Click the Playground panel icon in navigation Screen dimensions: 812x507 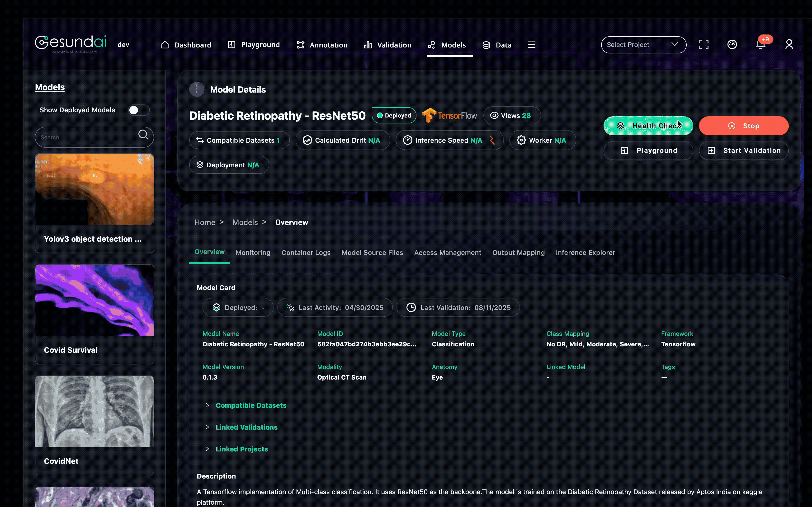point(231,45)
